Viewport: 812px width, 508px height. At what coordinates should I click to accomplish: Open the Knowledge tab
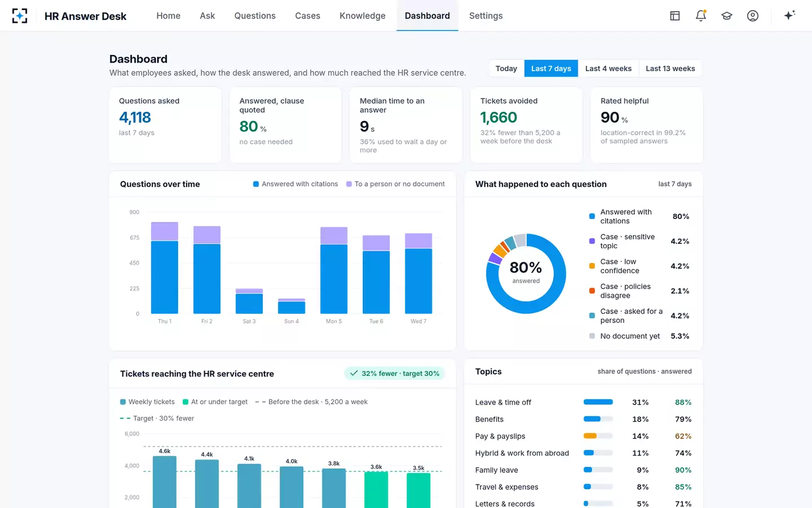coord(363,16)
